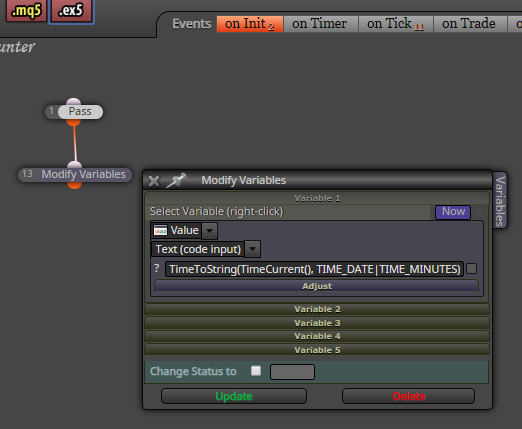Click the Adjust bar

316,286
